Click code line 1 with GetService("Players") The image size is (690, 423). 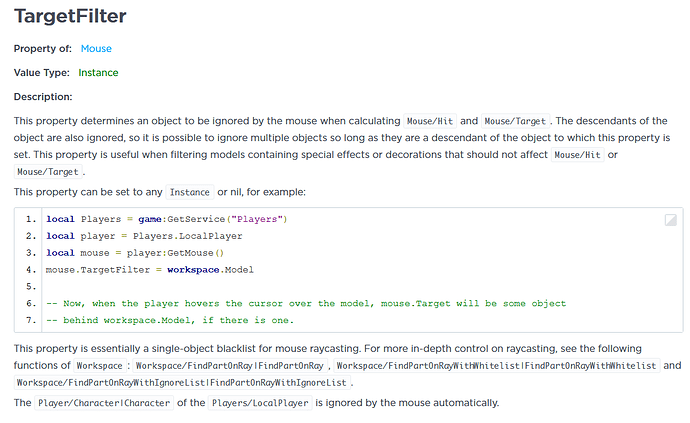[167, 219]
